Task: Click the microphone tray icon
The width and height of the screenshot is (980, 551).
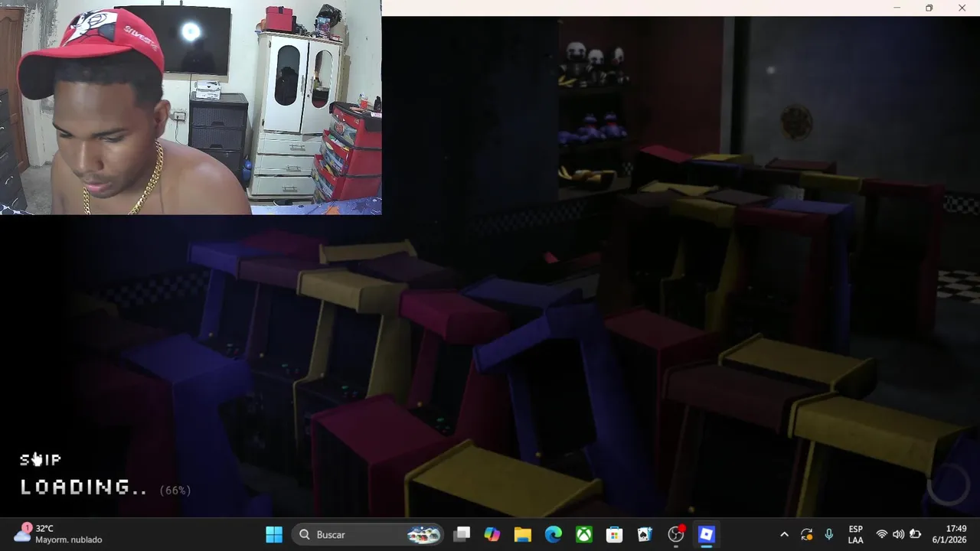Action: click(829, 534)
